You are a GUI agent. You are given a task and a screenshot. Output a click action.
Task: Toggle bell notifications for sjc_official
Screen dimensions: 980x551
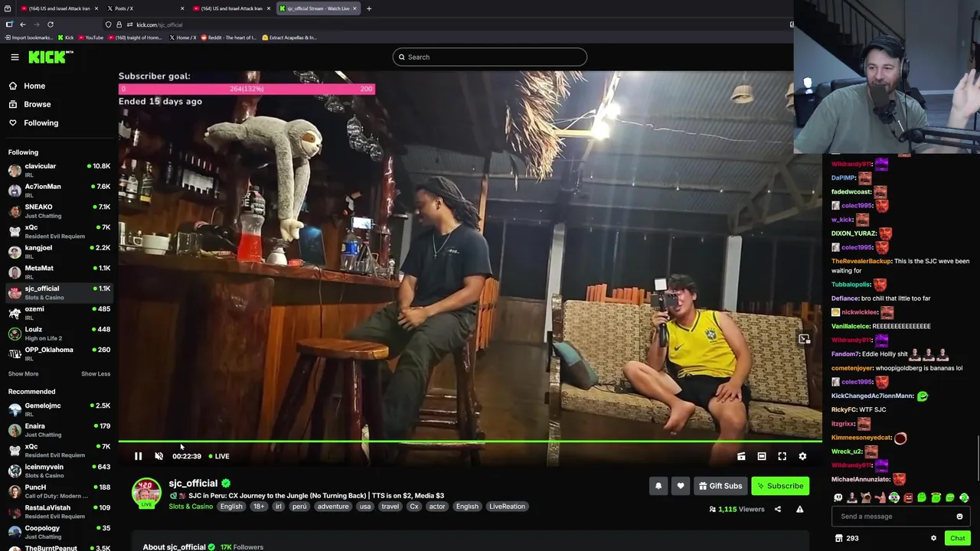click(x=658, y=486)
